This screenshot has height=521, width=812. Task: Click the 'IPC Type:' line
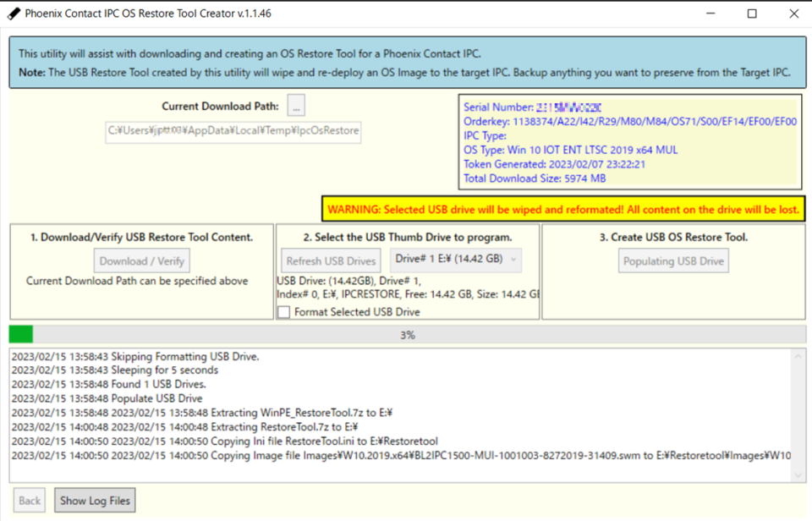(x=486, y=135)
